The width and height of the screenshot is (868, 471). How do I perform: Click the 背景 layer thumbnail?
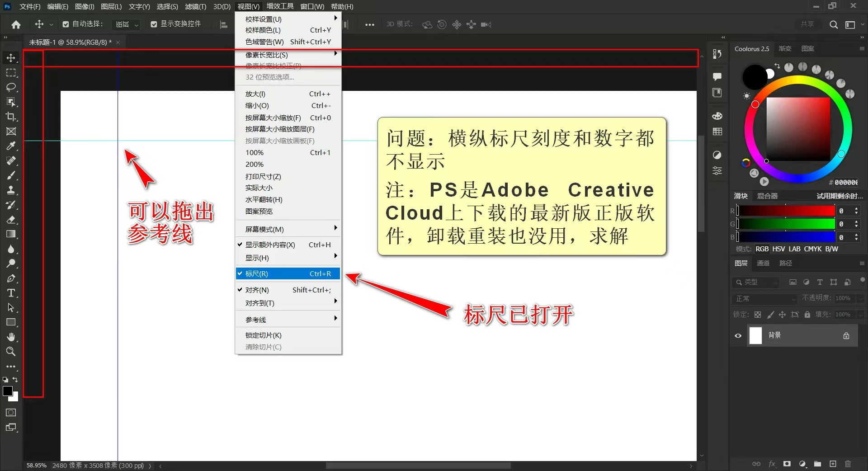coord(755,335)
